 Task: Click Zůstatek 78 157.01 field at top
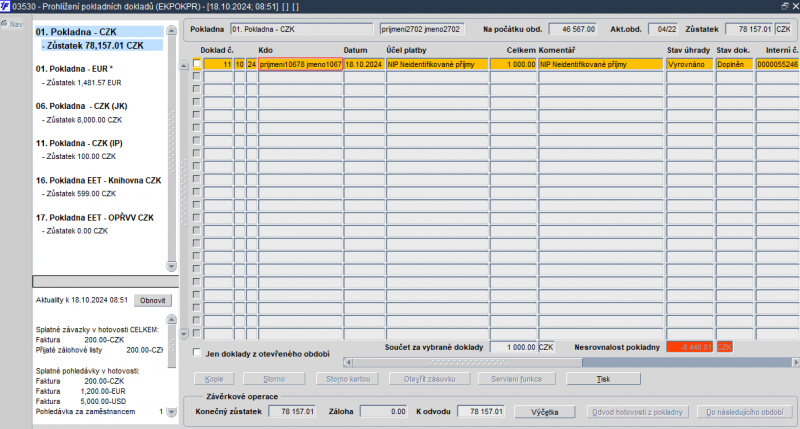pos(749,29)
